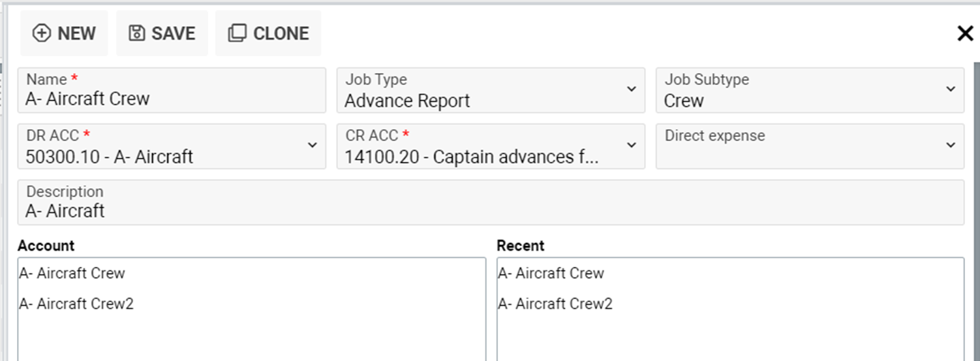
Task: Click the Advance Report job type value
Action: pos(407,101)
